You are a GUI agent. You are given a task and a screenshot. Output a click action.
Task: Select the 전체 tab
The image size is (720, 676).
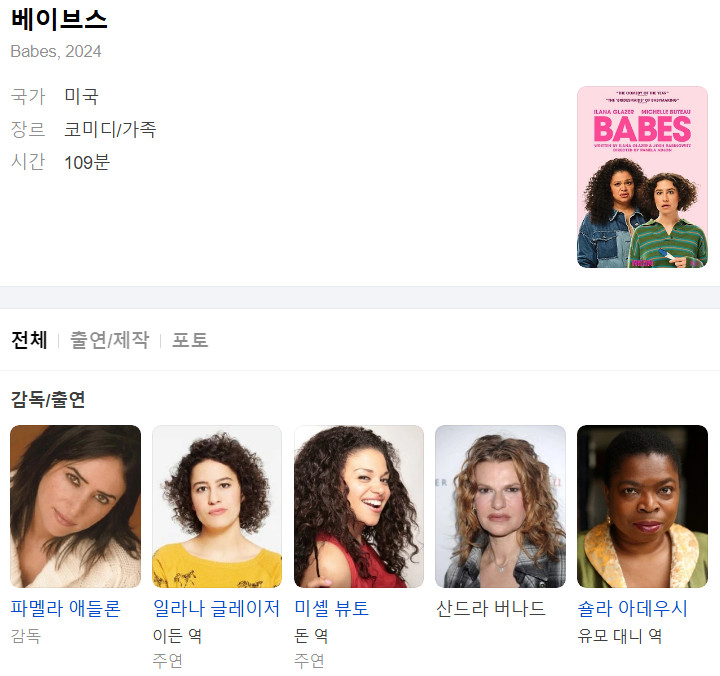tap(29, 340)
